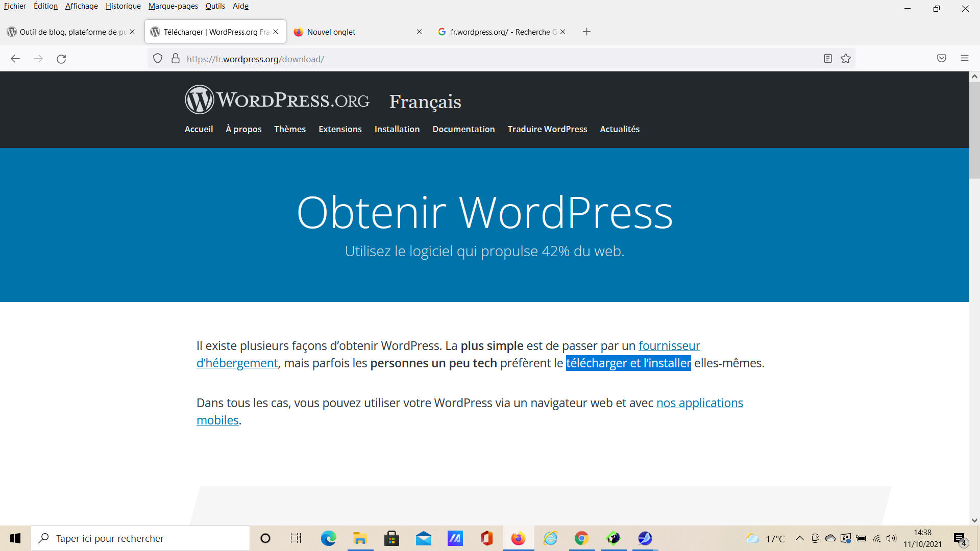The image size is (980, 551).
Task: Follow the 'fournisseur d'hébergement' link
Action: click(x=669, y=346)
